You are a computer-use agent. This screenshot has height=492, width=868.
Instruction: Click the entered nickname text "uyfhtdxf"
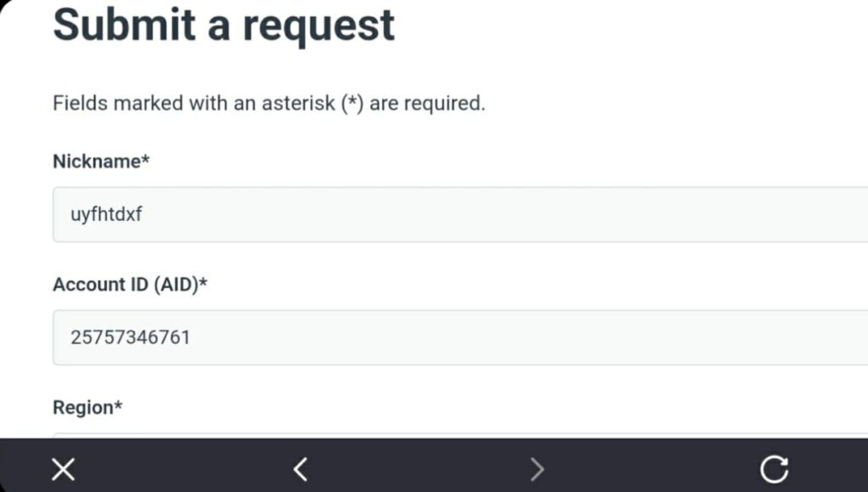click(106, 214)
